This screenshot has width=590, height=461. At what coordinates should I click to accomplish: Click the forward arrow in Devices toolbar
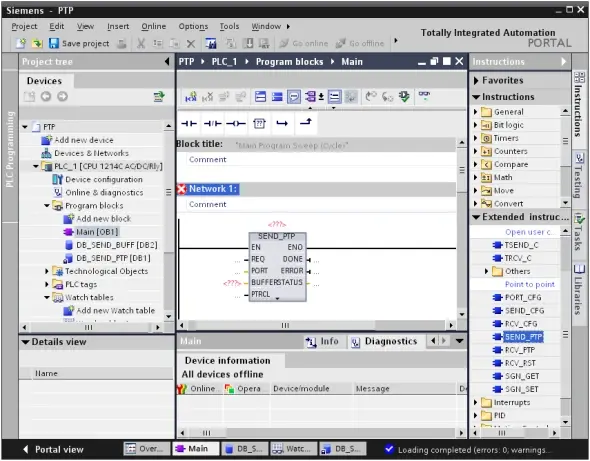point(62,97)
